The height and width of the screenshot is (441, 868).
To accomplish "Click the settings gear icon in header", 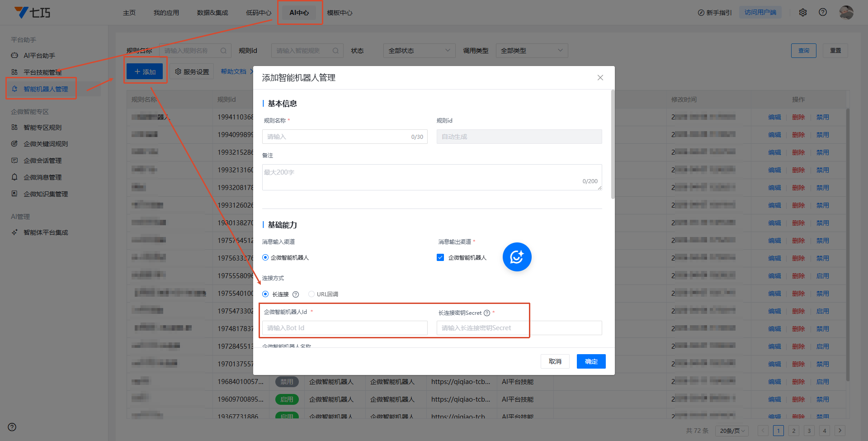I will (803, 13).
